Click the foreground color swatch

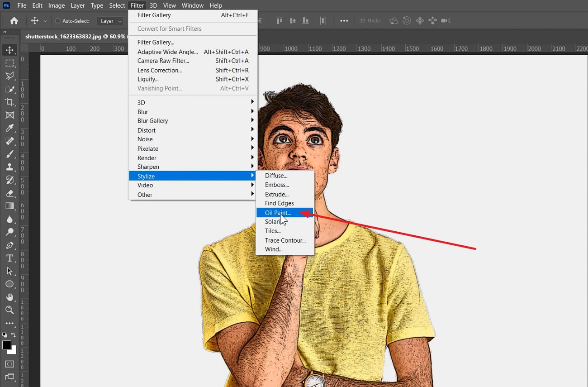tap(6, 345)
